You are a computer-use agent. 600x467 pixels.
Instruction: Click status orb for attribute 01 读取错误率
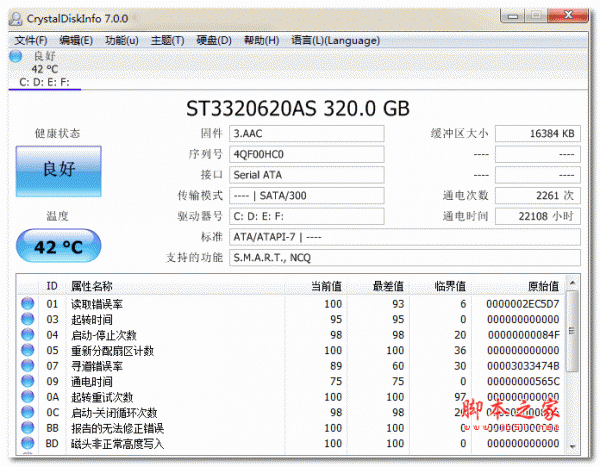coord(27,304)
